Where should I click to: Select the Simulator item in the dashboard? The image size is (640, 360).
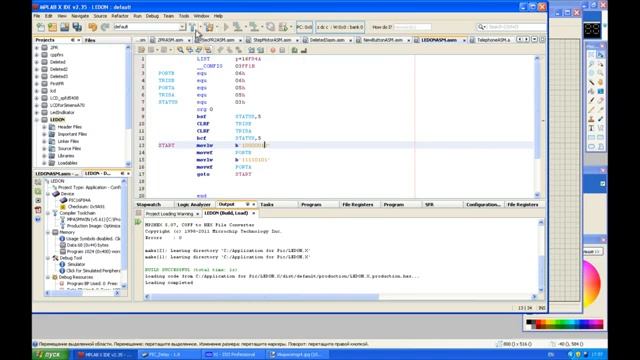pos(76,264)
